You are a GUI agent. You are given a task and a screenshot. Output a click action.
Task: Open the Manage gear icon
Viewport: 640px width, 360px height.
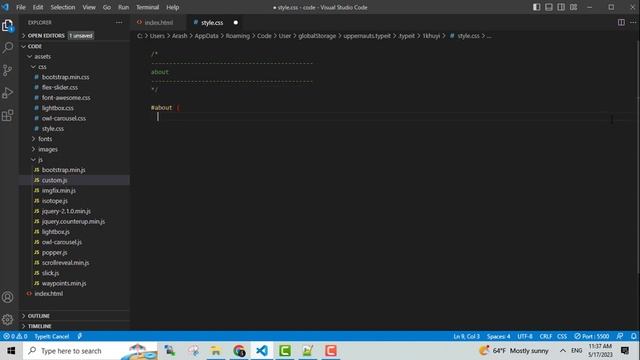(7, 319)
